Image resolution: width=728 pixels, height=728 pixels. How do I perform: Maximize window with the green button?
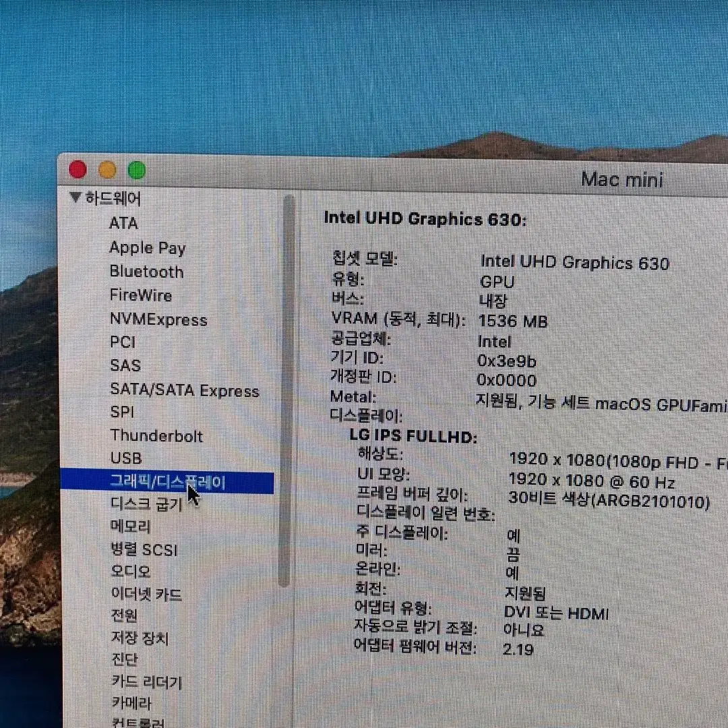click(137, 171)
